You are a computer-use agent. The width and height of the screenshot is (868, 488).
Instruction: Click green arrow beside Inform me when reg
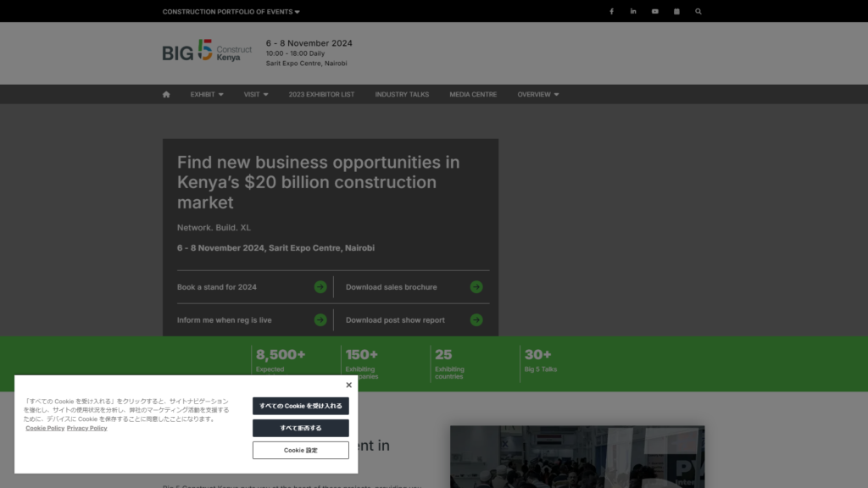320,319
